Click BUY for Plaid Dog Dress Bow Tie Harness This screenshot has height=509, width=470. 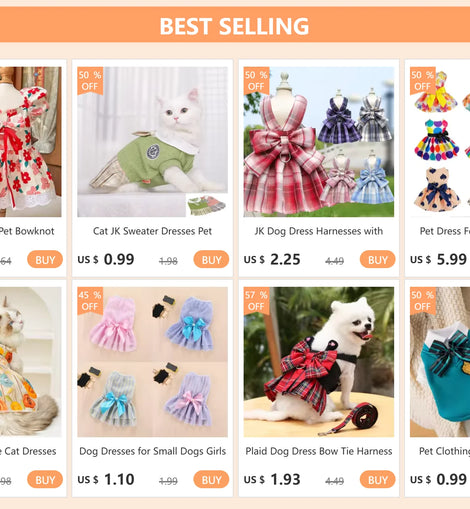(x=377, y=479)
